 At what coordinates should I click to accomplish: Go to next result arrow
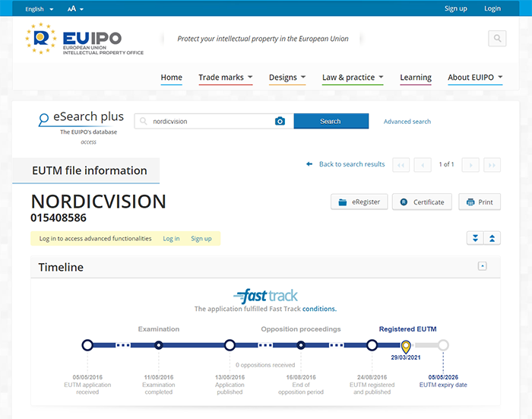click(x=470, y=165)
